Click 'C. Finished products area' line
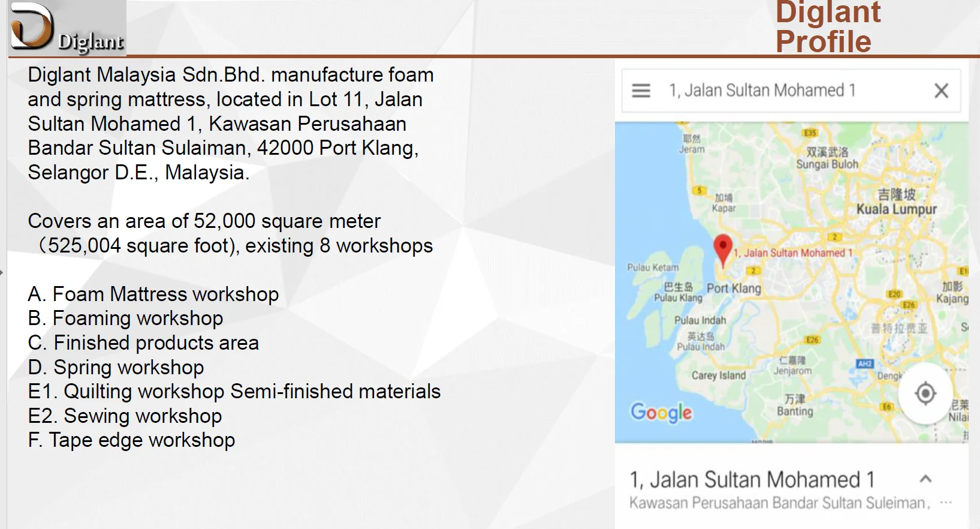This screenshot has height=529, width=980. [143, 343]
